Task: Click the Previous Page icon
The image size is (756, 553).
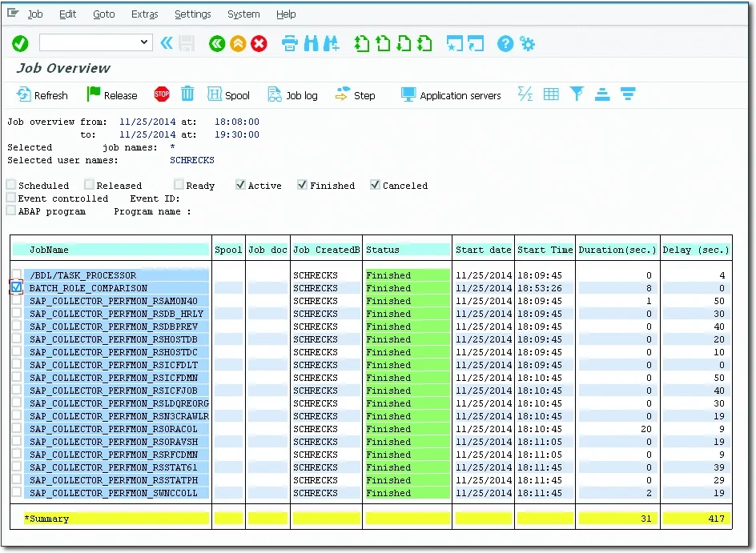Action: [x=383, y=44]
